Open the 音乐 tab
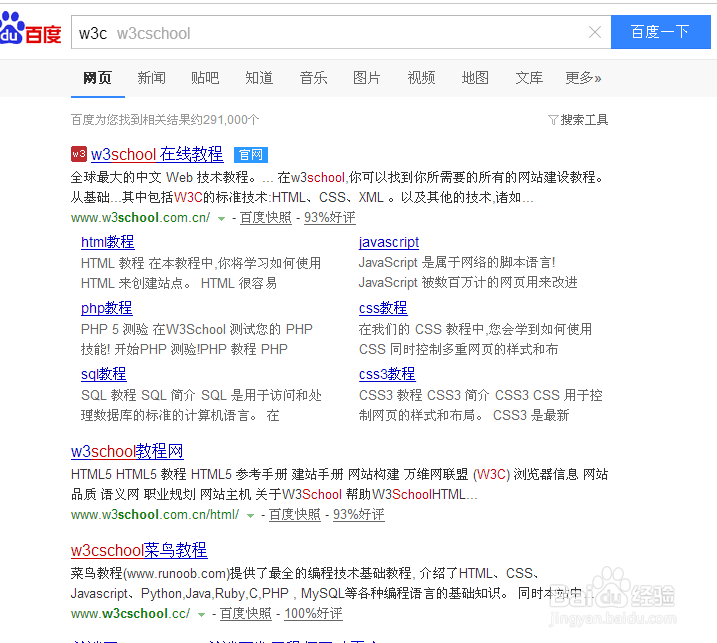 click(313, 78)
